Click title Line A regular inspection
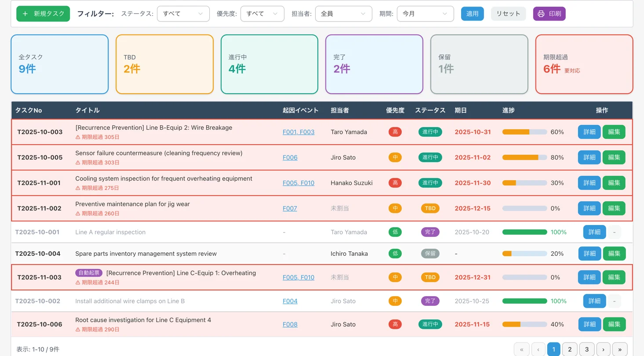 110,232
